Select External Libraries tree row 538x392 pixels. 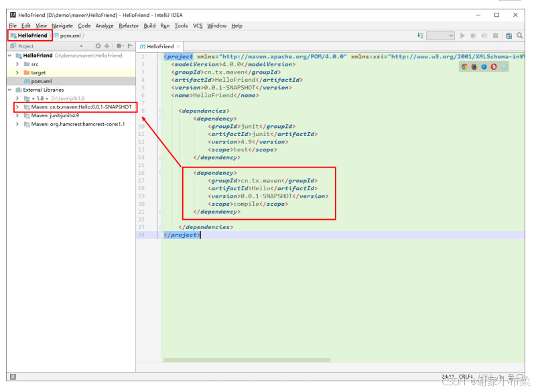[x=71, y=90]
